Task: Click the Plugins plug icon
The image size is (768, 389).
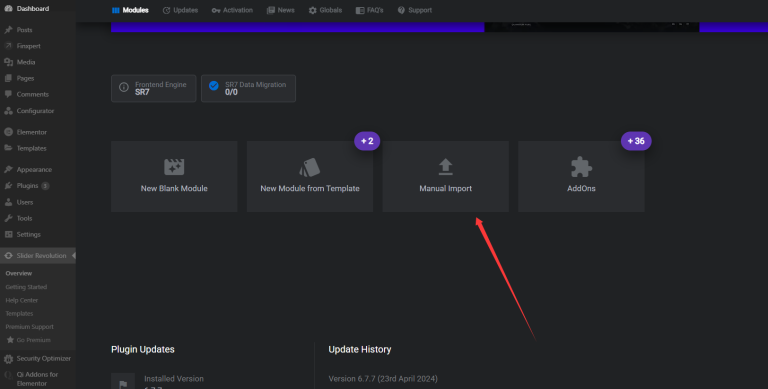Action: pos(8,186)
